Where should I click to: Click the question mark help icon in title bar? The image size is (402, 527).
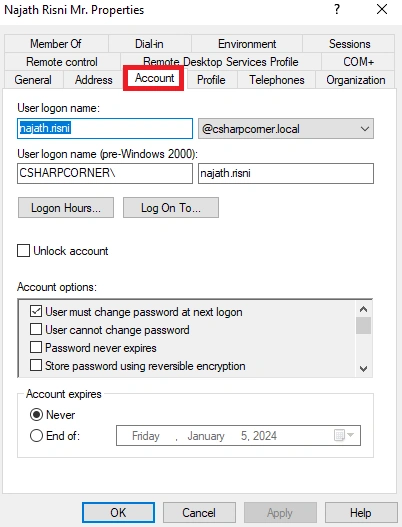coord(337,9)
